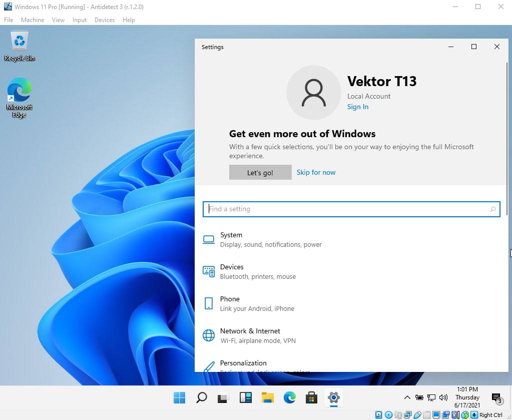Open the Input menu
The width and height of the screenshot is (512, 420).
coord(80,20)
